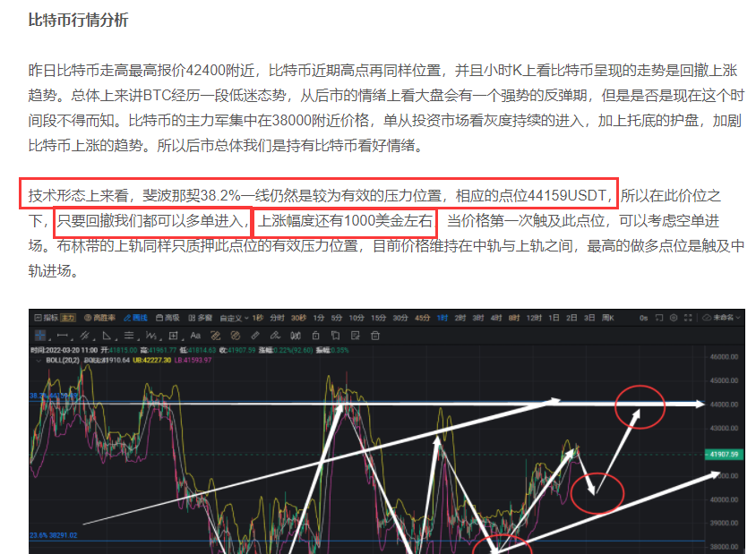The image size is (756, 554).
Task: Open the 多窗 multi-window layout
Action: [x=200, y=318]
